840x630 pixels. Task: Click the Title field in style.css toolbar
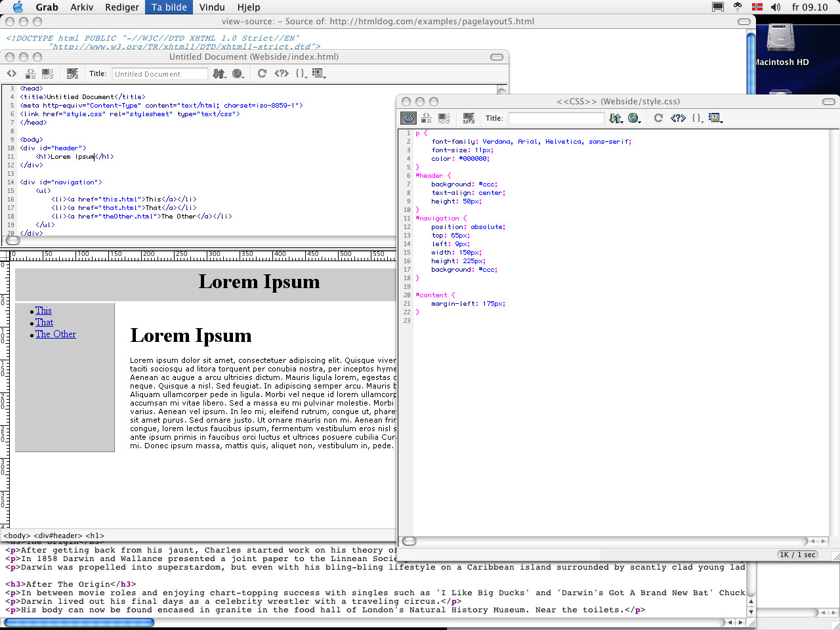click(x=556, y=118)
